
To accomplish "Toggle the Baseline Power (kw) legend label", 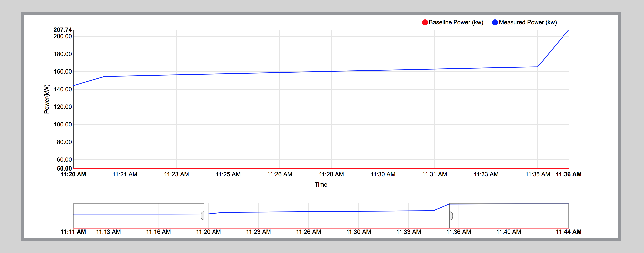I will point(456,22).
